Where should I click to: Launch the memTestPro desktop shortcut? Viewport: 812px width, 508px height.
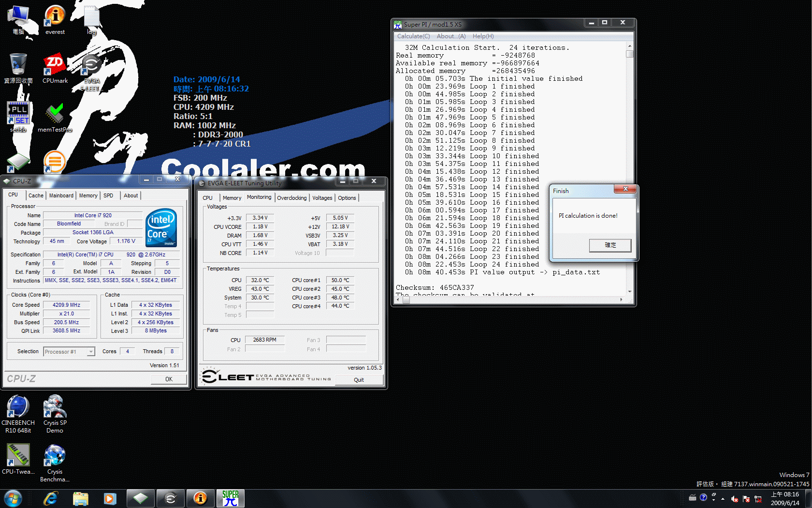[55, 117]
